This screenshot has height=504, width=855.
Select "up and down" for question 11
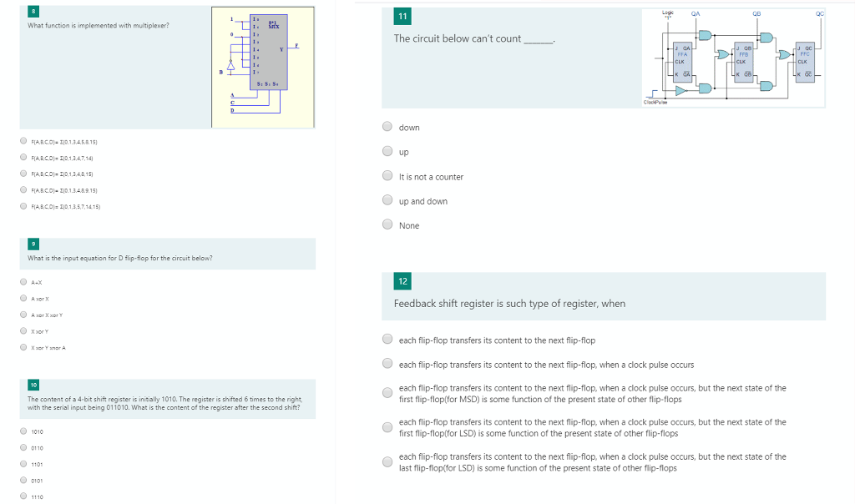tap(387, 199)
